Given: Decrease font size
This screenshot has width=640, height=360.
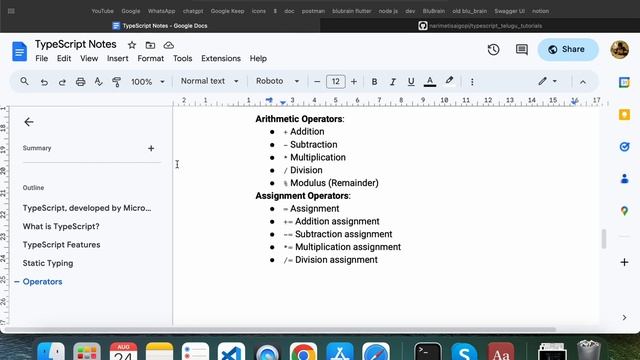Looking at the screenshot, I should pyautogui.click(x=317, y=82).
